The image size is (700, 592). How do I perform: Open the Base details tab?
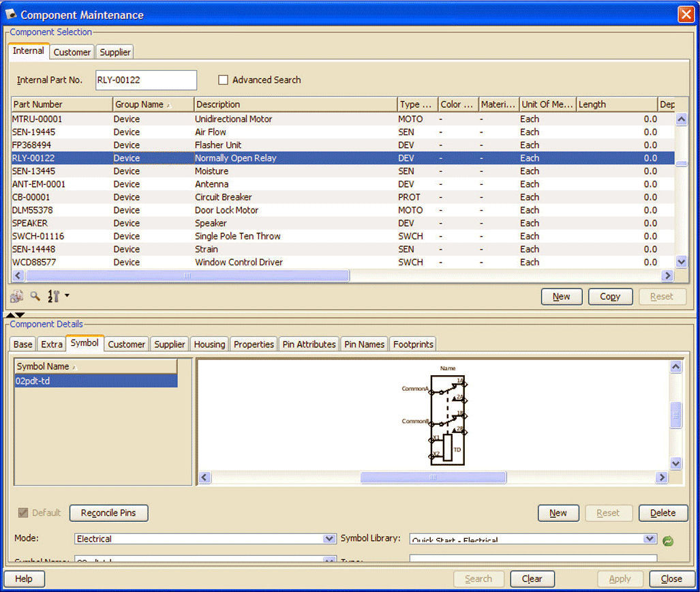22,344
